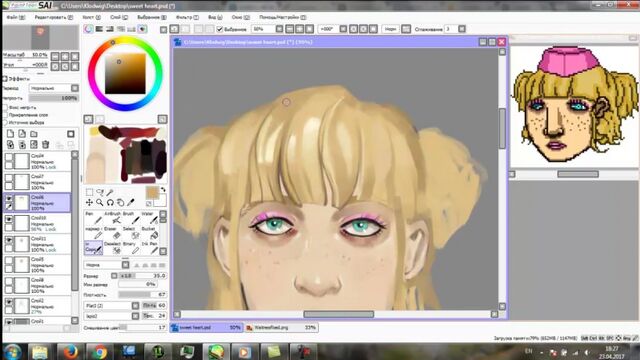Screen dimensions: 640x360
Task: Create a new layer
Action: (10, 134)
